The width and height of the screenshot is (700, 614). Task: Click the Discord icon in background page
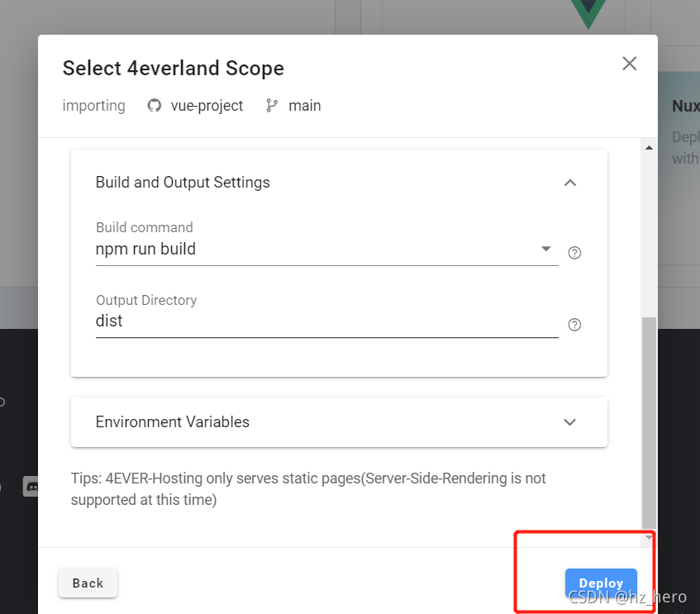coord(31,486)
